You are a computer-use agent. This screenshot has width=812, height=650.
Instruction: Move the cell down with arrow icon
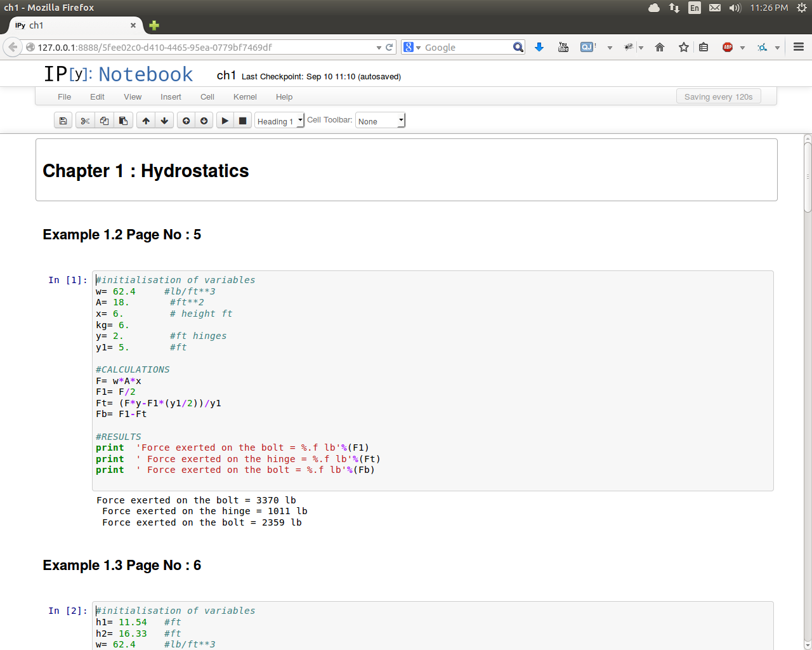[164, 121]
